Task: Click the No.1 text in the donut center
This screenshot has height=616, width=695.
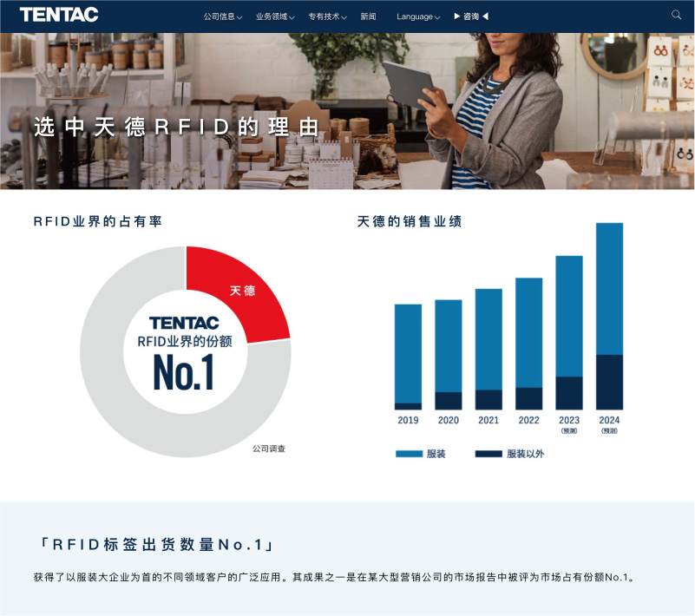Action: (183, 372)
